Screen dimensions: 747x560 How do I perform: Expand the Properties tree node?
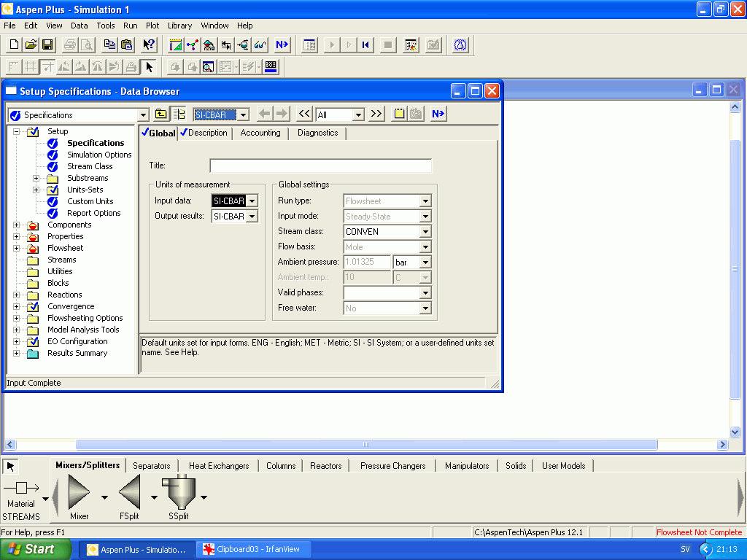(16, 236)
